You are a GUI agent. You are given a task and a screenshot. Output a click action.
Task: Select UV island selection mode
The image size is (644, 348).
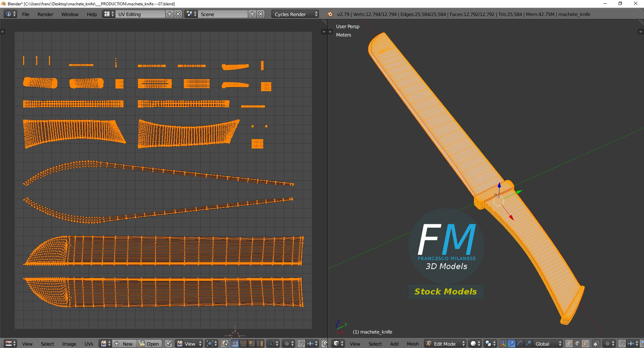coord(260,344)
